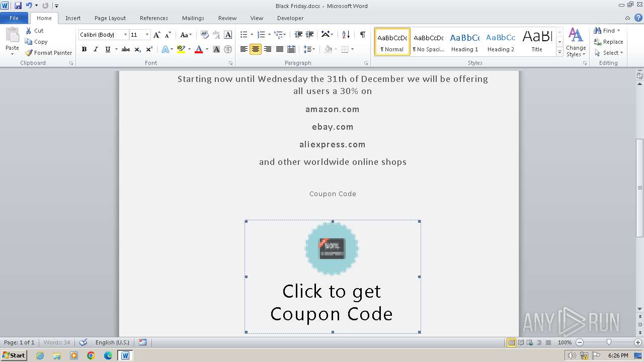Toggle Subscript formatting
This screenshot has width=644, height=362.
(x=138, y=49)
